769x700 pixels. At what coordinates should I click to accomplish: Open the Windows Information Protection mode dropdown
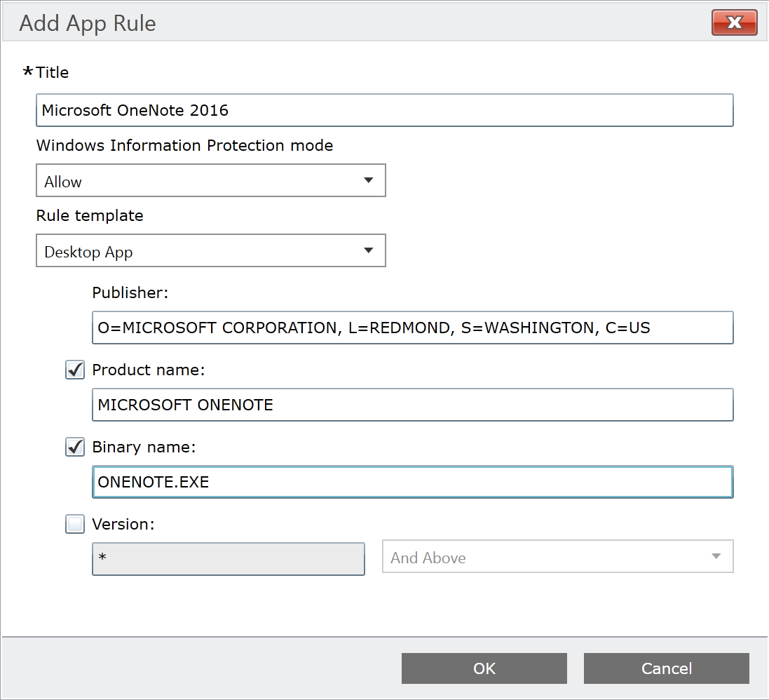pos(210,180)
